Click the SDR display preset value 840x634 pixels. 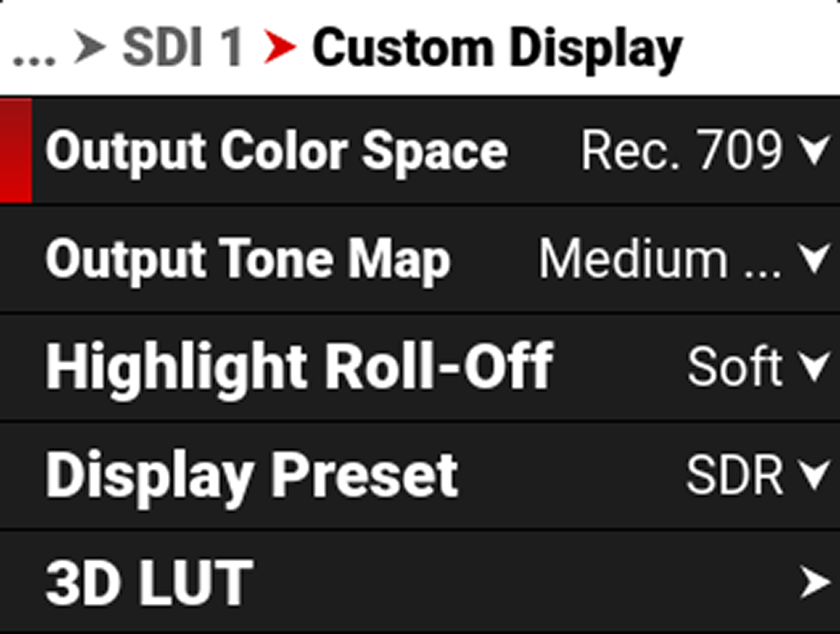(x=734, y=475)
